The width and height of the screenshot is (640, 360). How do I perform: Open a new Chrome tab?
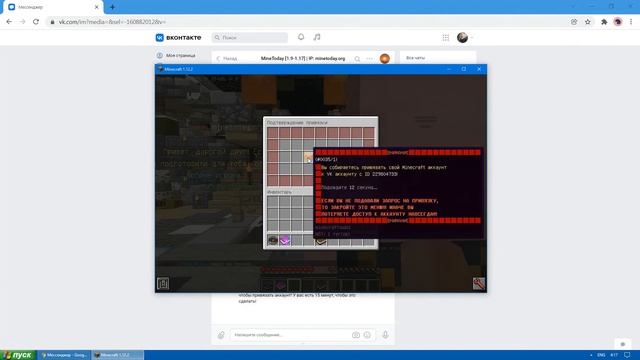[112, 7]
